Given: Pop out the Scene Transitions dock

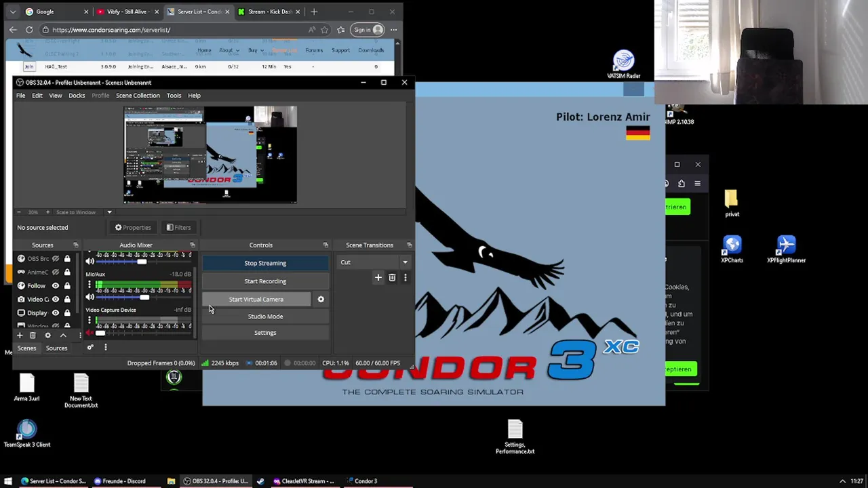Looking at the screenshot, I should [x=409, y=245].
